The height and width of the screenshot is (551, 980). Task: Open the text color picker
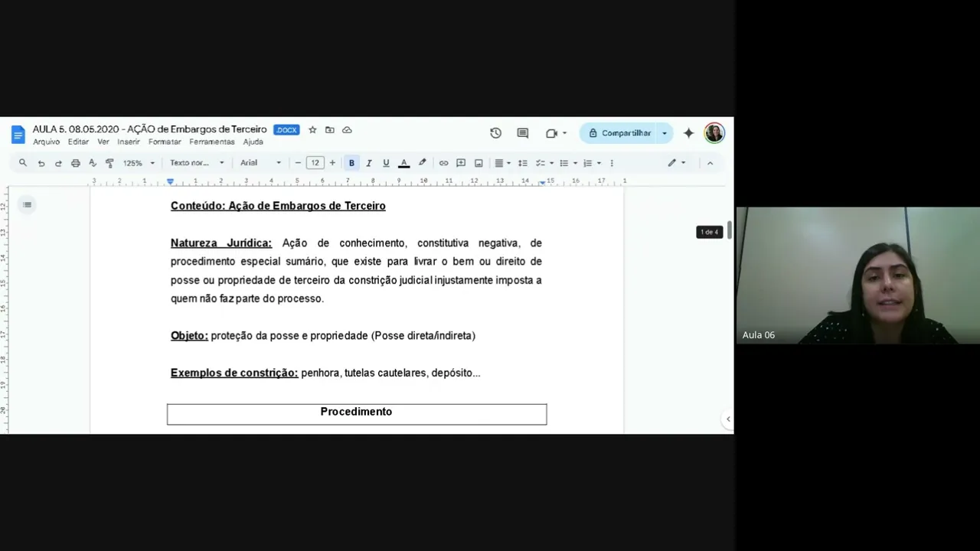[x=403, y=163]
